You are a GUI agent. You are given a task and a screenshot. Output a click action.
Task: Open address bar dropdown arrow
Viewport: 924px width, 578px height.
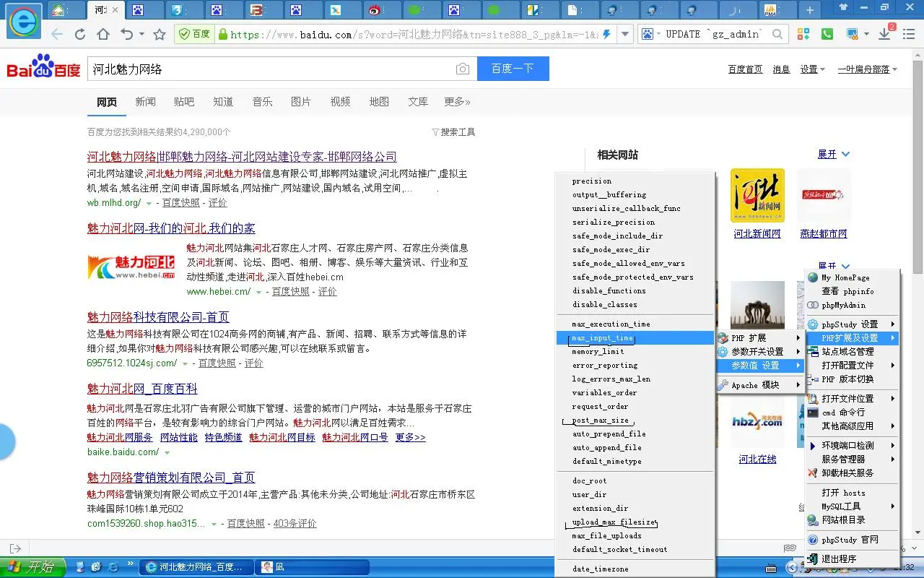pos(625,34)
